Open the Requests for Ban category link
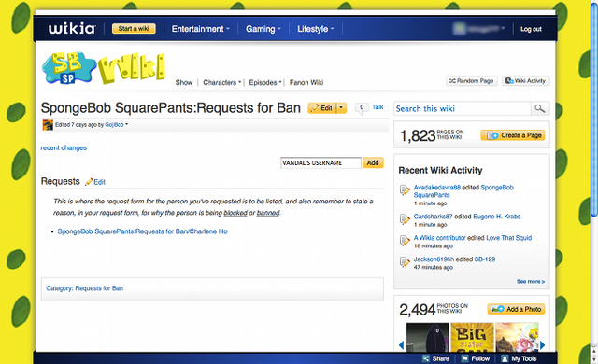This screenshot has width=598, height=364. tap(99, 288)
